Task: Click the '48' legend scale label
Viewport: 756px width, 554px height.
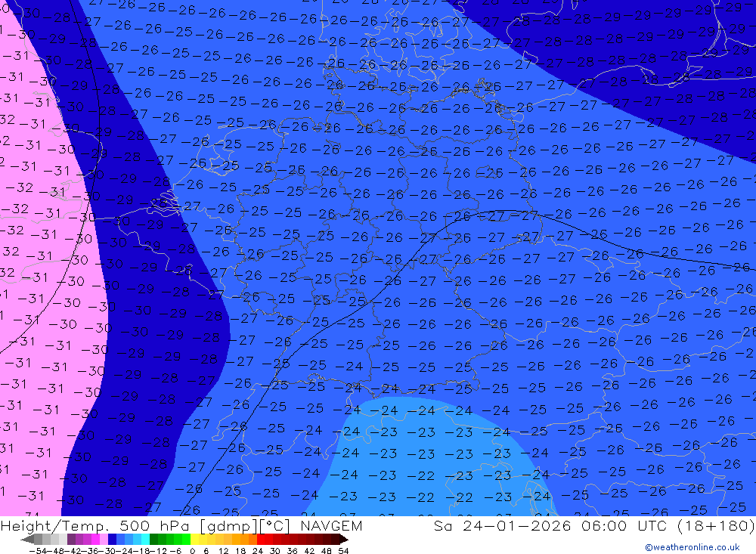Action: coord(327,551)
